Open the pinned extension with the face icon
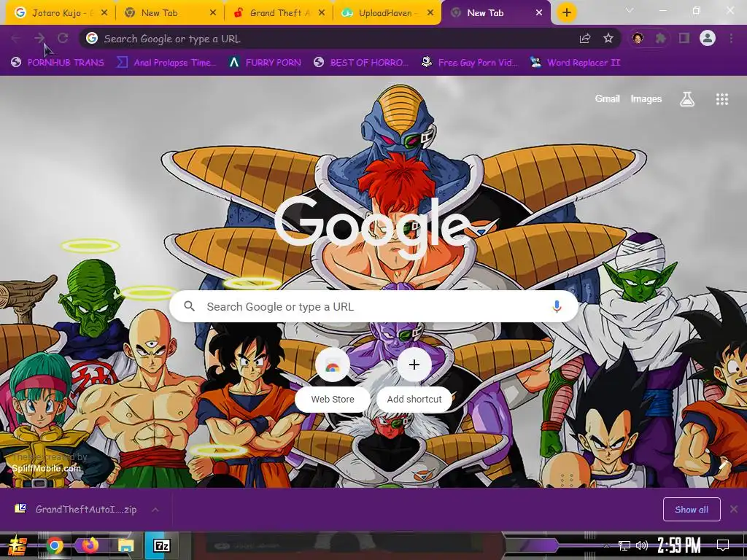747x560 pixels. pyautogui.click(x=638, y=38)
